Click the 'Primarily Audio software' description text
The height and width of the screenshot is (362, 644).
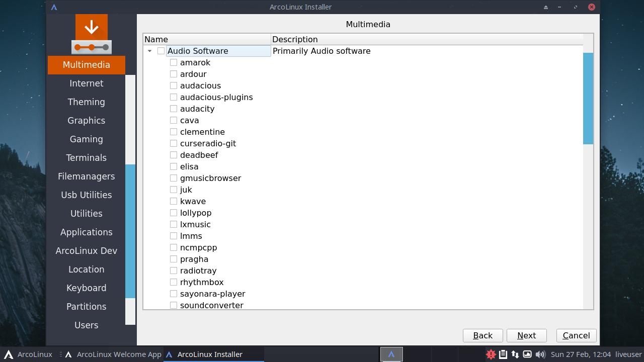click(321, 51)
